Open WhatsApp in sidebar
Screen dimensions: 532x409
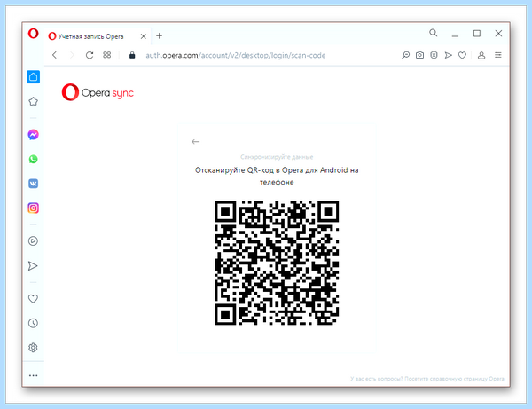(34, 159)
